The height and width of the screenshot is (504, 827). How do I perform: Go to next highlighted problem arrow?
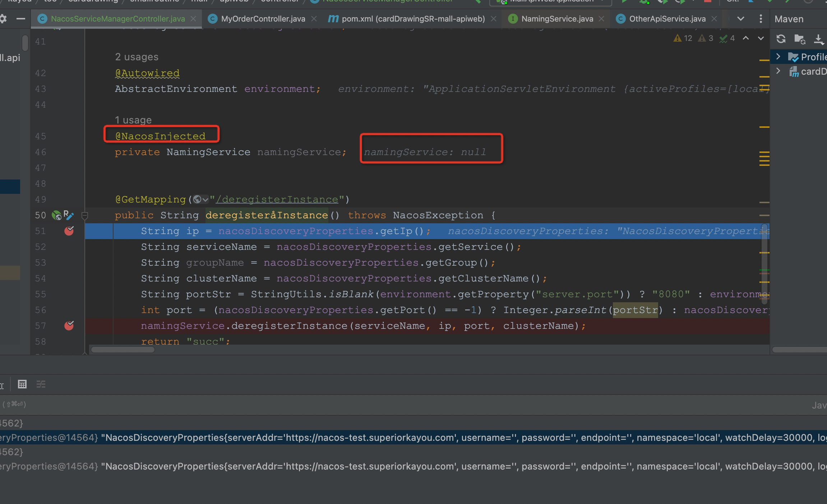[761, 38]
